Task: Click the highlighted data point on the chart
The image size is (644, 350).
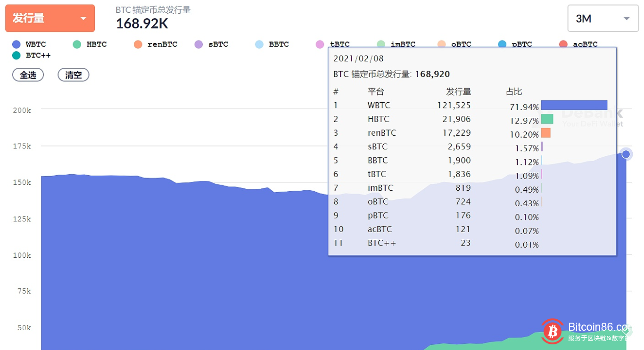Action: 626,154
